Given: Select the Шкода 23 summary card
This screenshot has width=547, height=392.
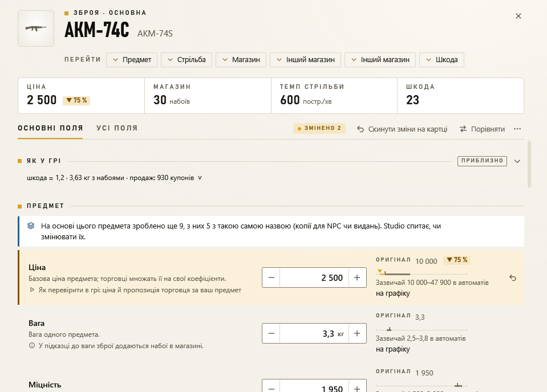Looking at the screenshot, I should point(460,96).
